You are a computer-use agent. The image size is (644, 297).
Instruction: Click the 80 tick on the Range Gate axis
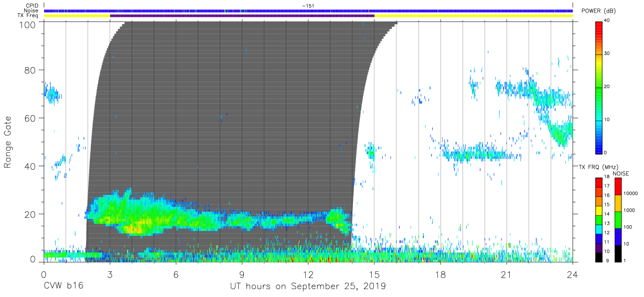pos(30,70)
